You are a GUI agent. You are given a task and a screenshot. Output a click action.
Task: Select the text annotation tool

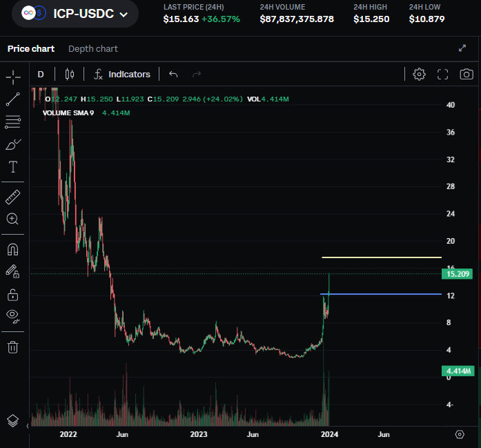coord(13,167)
